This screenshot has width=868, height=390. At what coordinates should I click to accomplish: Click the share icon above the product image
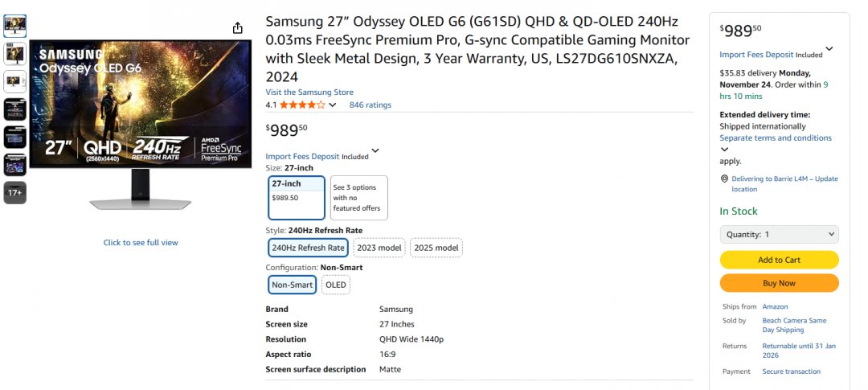tap(237, 28)
